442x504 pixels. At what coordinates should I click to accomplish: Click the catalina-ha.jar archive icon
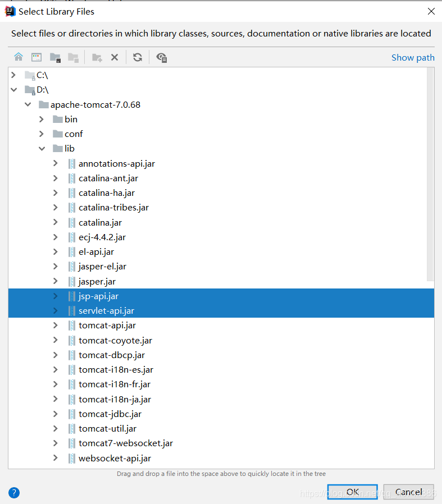[x=72, y=193]
